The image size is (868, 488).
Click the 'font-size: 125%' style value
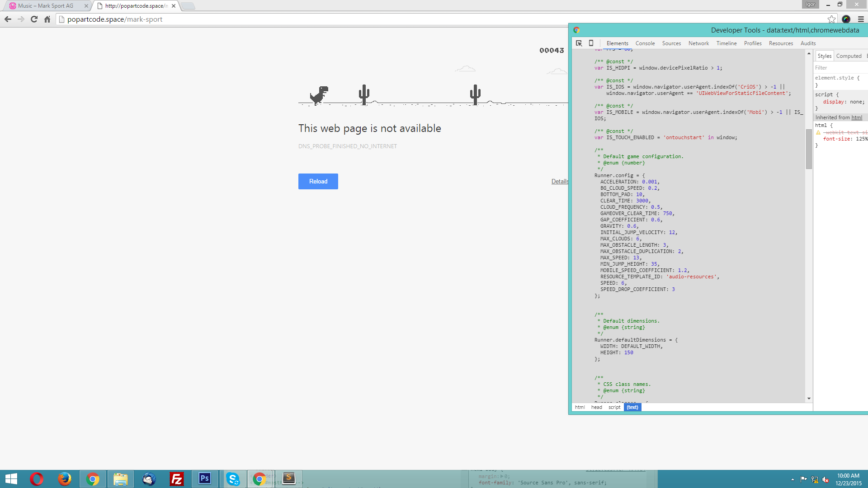coord(845,139)
